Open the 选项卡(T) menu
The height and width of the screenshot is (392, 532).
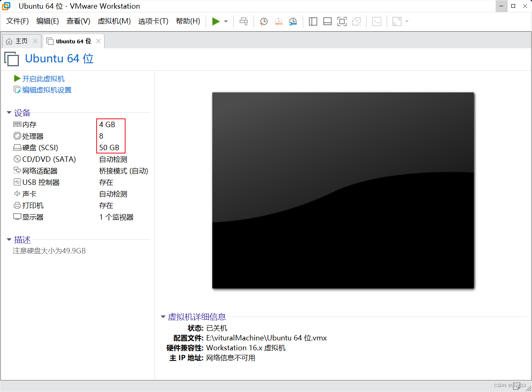tap(153, 21)
